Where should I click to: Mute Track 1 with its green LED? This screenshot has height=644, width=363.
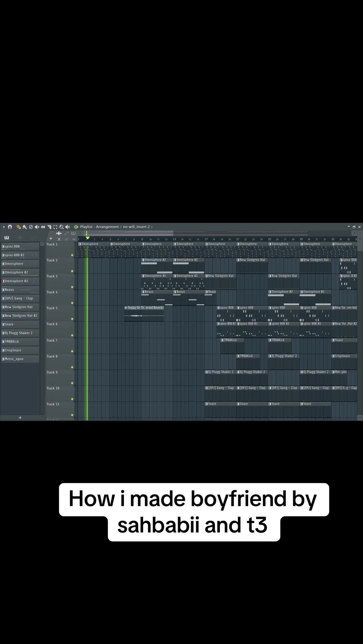72,255
